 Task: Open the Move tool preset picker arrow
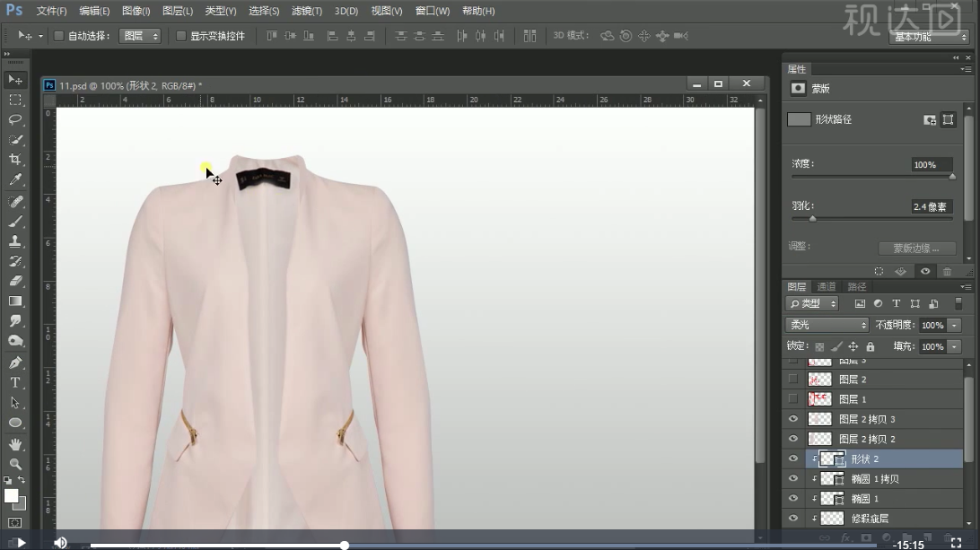(x=40, y=36)
